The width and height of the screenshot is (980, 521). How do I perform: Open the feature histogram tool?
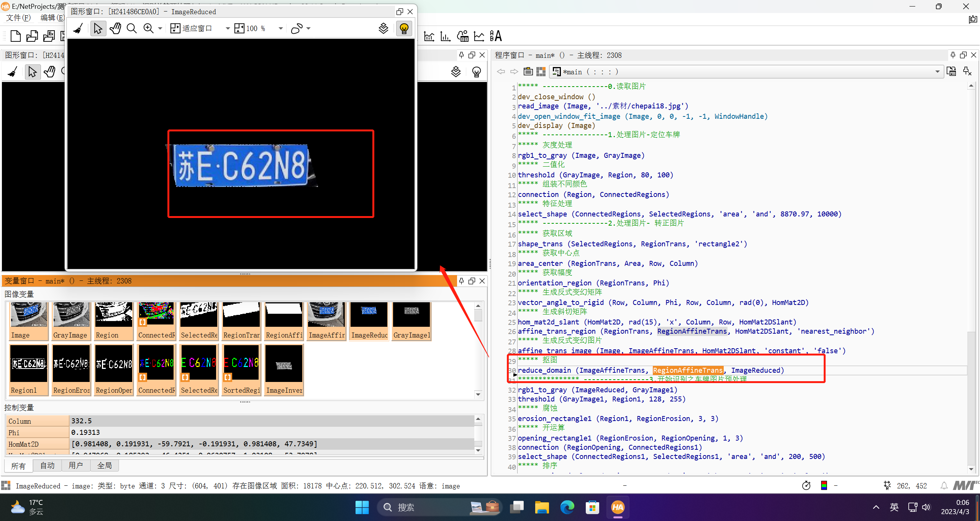[x=445, y=36]
